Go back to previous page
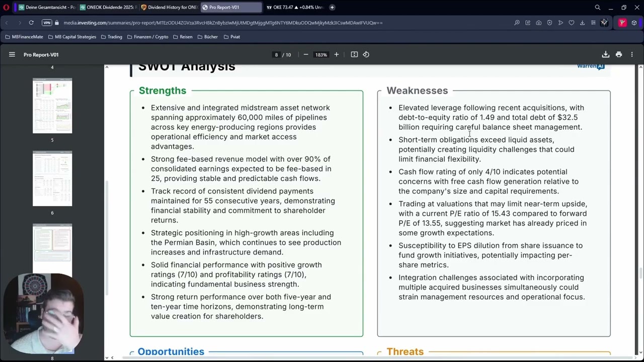This screenshot has height=362, width=644. [7, 23]
